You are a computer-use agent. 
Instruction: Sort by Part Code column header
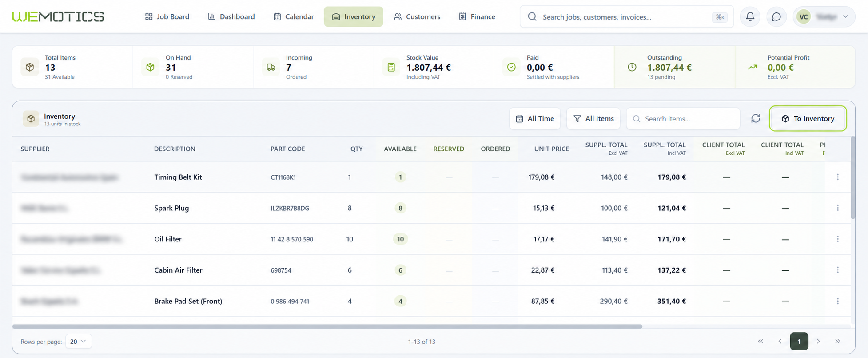(288, 149)
